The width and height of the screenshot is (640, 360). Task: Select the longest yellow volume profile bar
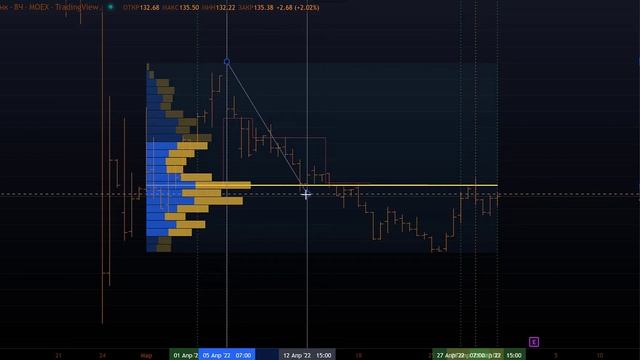pyautogui.click(x=223, y=185)
